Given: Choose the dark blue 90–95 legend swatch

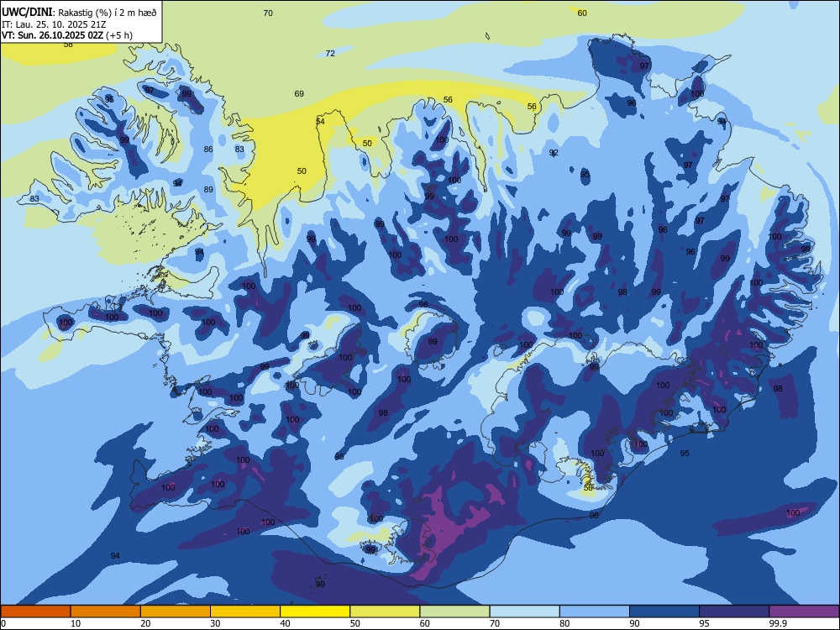Looking at the screenshot, I should (664, 612).
